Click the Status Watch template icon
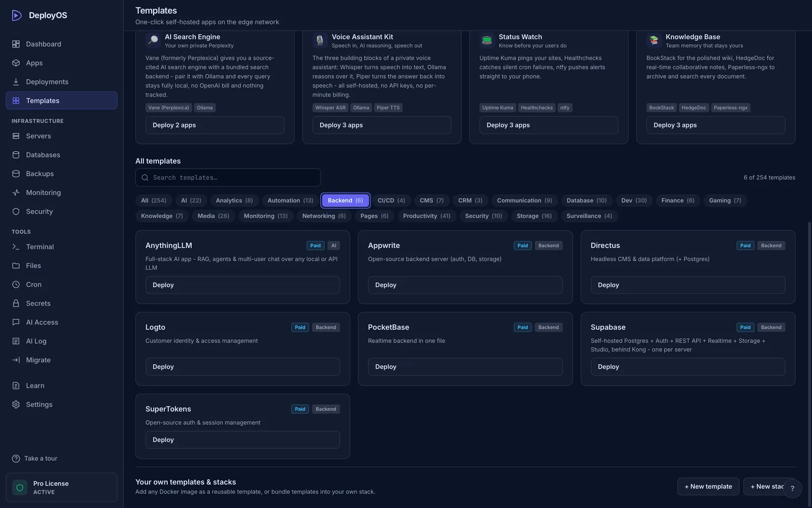812x508 pixels. 487,40
